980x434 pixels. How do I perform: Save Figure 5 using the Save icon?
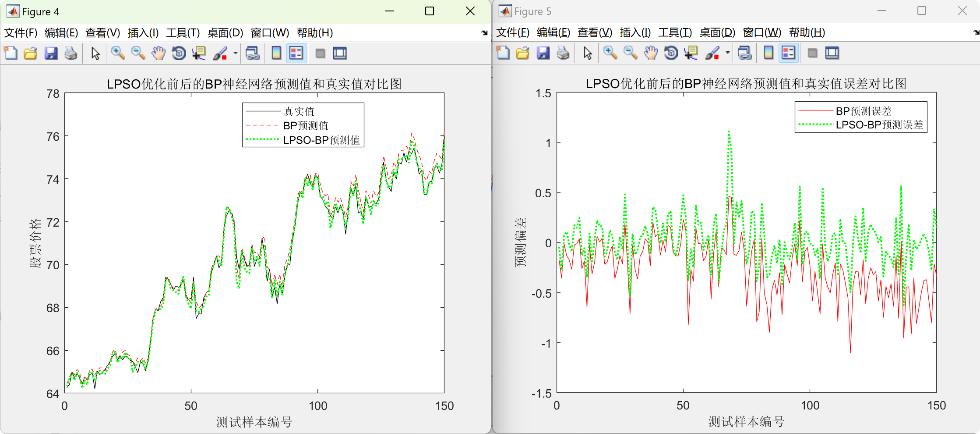coord(543,53)
